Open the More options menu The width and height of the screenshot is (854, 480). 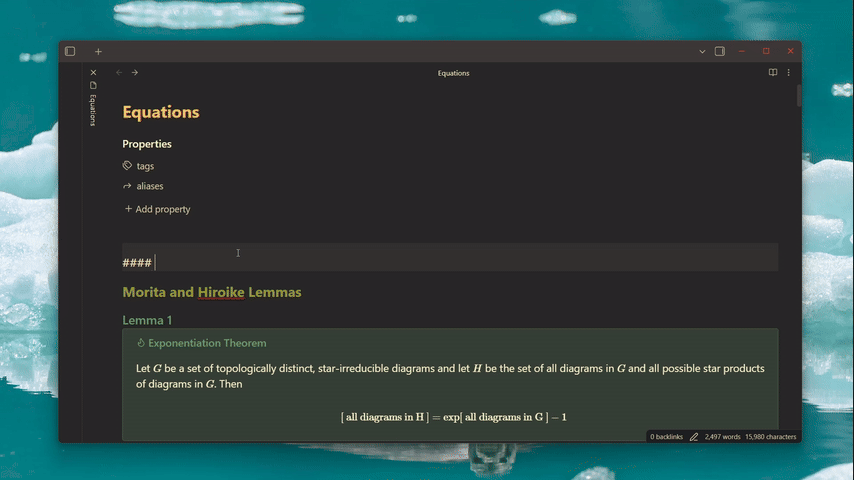coord(788,72)
